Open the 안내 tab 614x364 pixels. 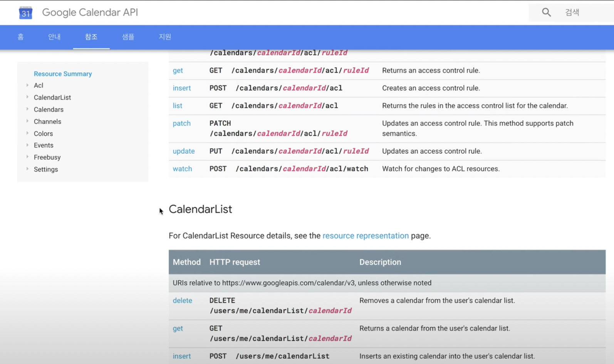click(x=54, y=37)
